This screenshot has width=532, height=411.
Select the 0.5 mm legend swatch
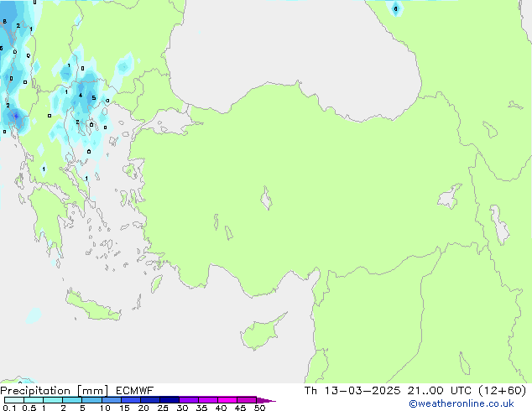[x=34, y=400]
